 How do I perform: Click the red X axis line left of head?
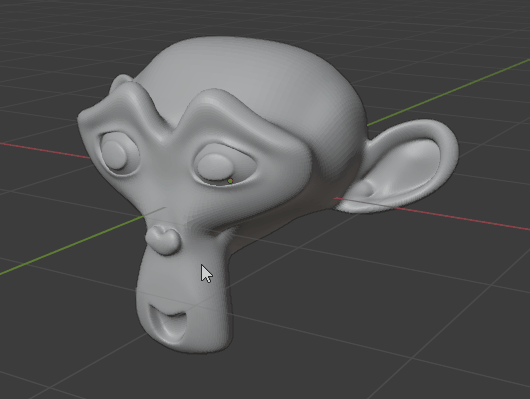point(44,150)
